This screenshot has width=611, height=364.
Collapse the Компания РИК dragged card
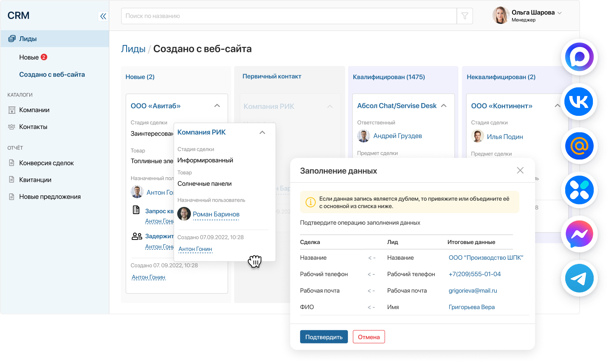(262, 132)
